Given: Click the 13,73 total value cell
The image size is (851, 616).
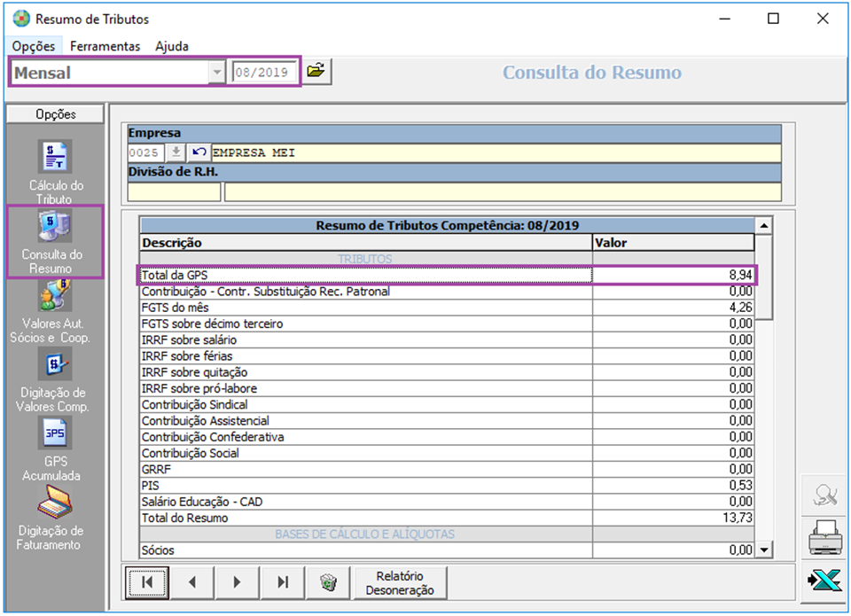Looking at the screenshot, I should [x=673, y=518].
